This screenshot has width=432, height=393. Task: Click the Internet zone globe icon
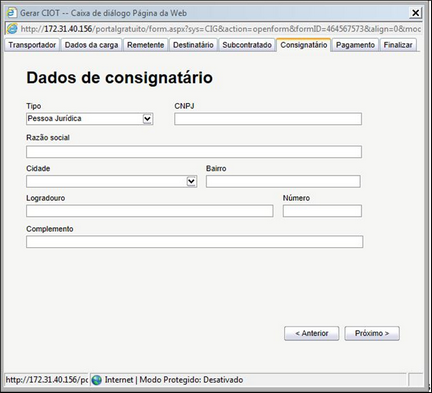(97, 380)
